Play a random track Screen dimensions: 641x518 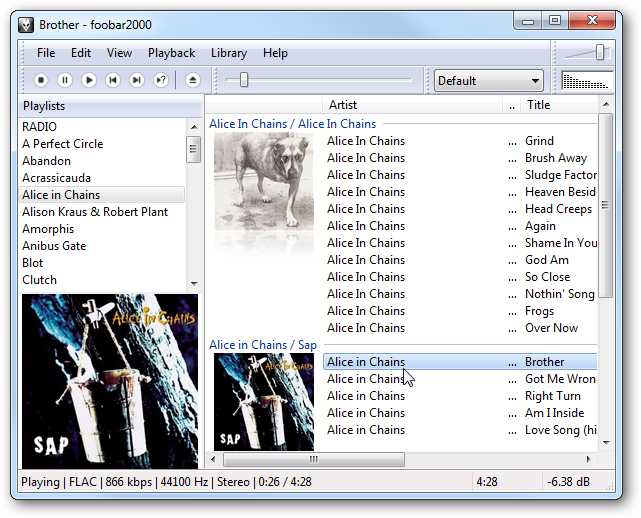[x=161, y=80]
